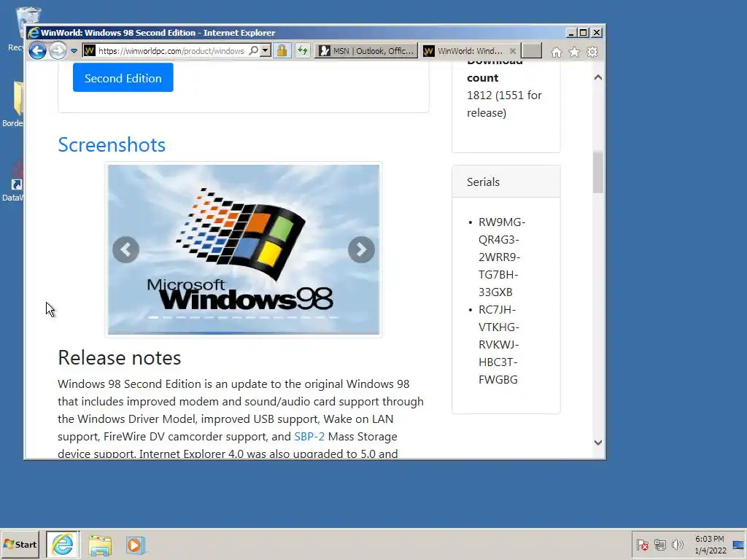This screenshot has width=747, height=560.
Task: Select the Borde folder desktop icon
Action: (x=13, y=104)
